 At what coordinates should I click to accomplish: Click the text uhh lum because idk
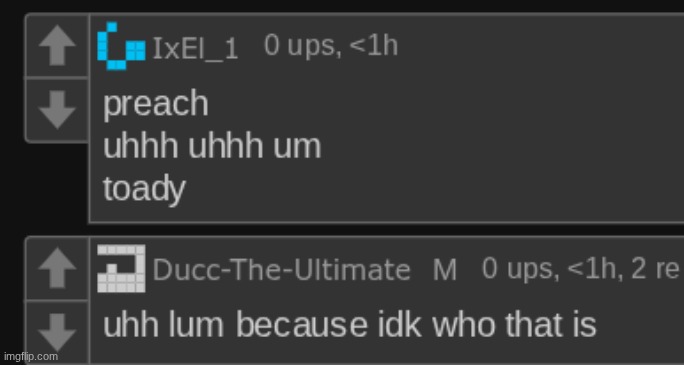coord(263,325)
